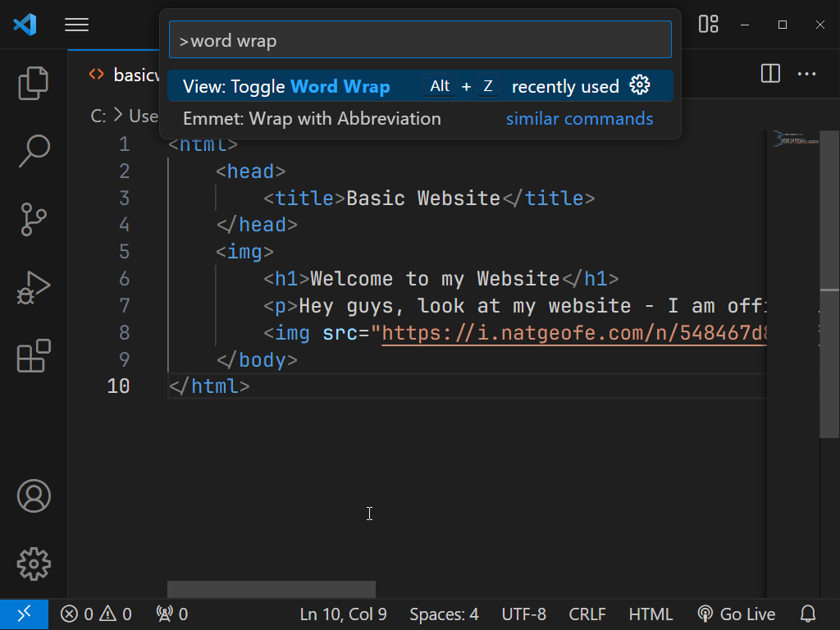This screenshot has height=630, width=840.
Task: Open the Source Control view
Action: (x=33, y=219)
